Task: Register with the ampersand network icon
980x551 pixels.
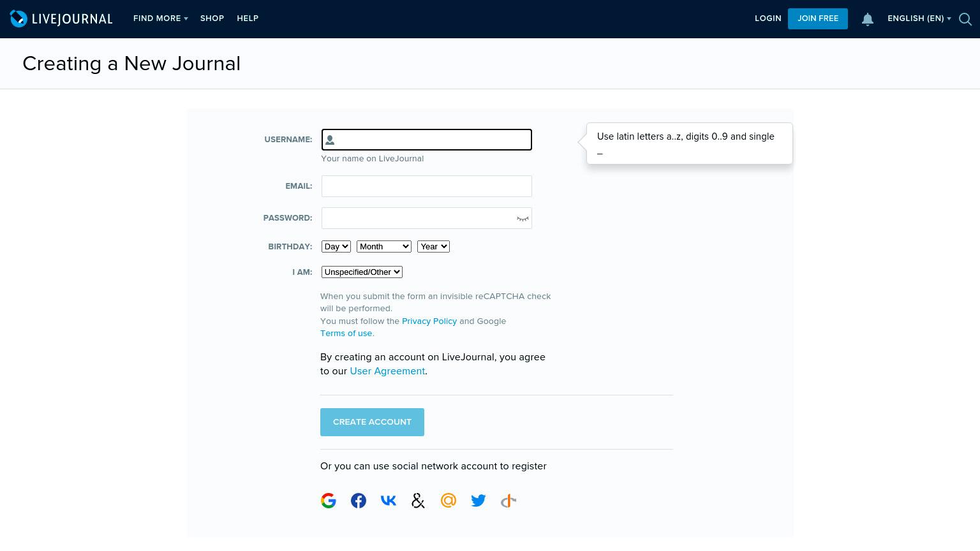Action: click(x=419, y=501)
